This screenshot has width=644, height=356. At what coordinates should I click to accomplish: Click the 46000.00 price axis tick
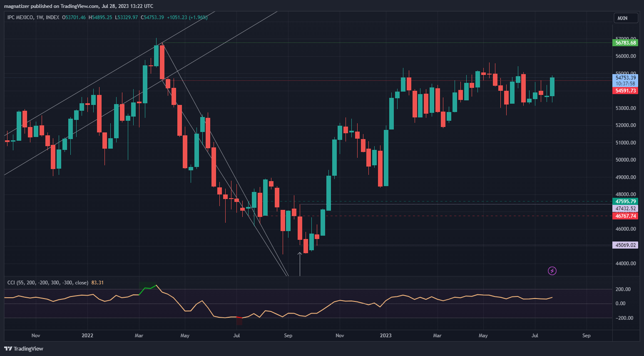pyautogui.click(x=626, y=229)
